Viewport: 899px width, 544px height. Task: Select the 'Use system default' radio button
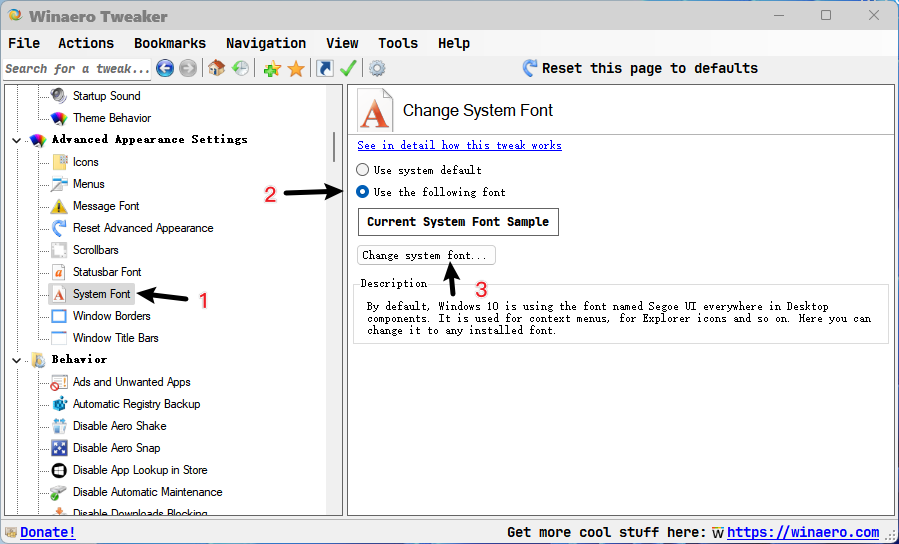[x=363, y=170]
